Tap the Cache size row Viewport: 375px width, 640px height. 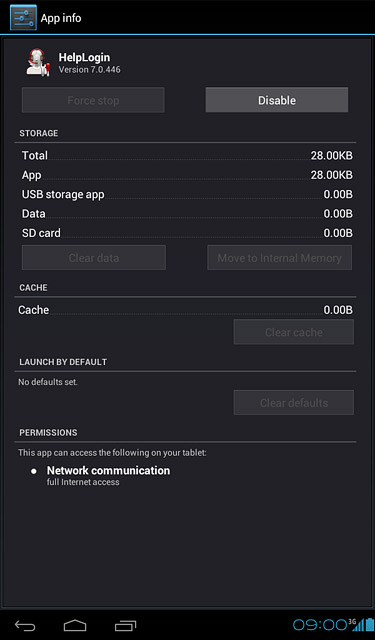point(186,310)
